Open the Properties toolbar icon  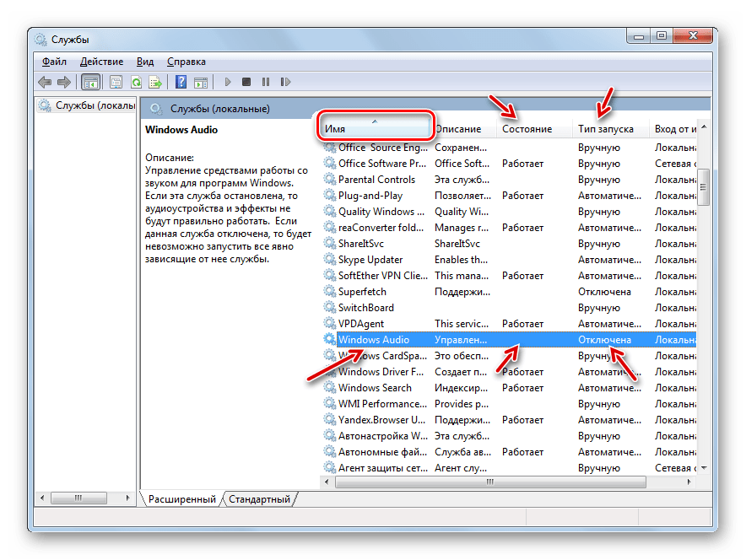(x=115, y=82)
